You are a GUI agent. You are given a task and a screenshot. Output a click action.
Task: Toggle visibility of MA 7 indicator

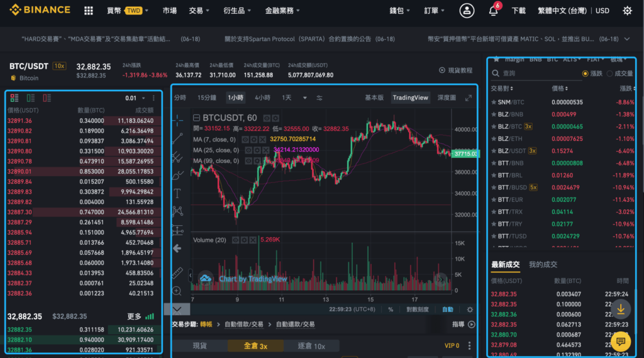pyautogui.click(x=245, y=140)
